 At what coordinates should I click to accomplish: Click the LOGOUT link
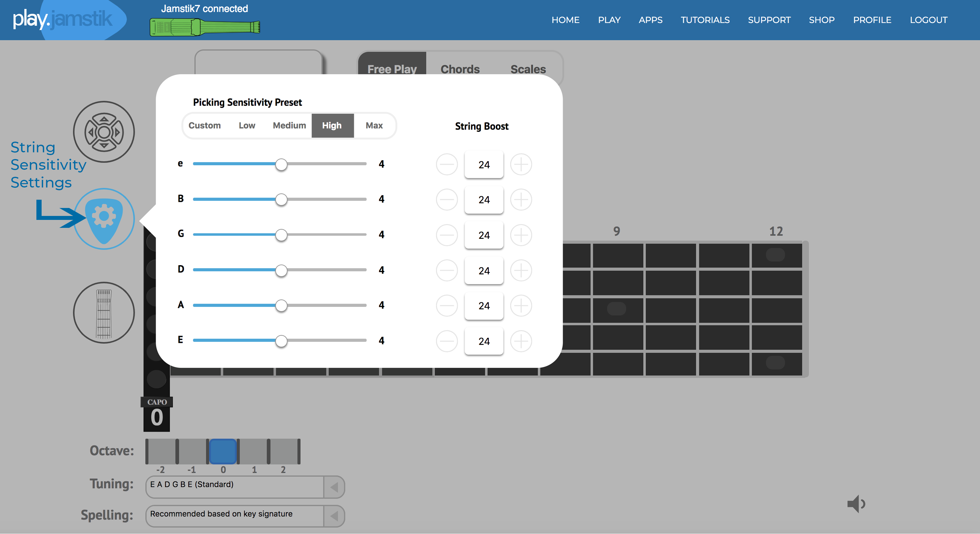tap(928, 20)
